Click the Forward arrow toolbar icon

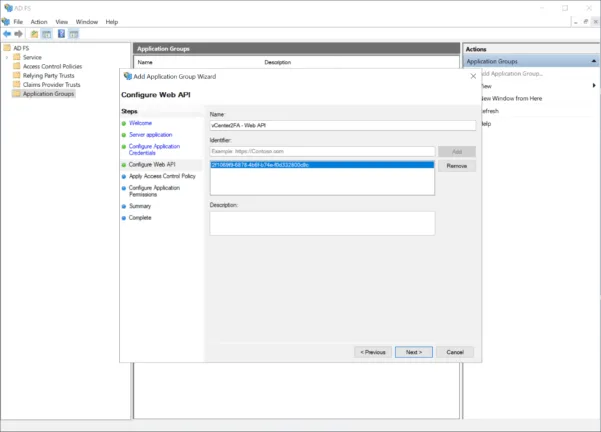pos(18,34)
